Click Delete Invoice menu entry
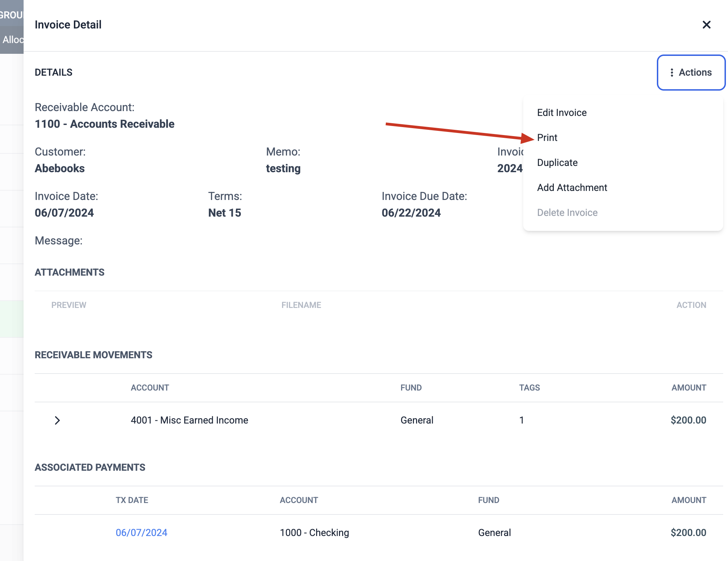The image size is (728, 561). (567, 212)
